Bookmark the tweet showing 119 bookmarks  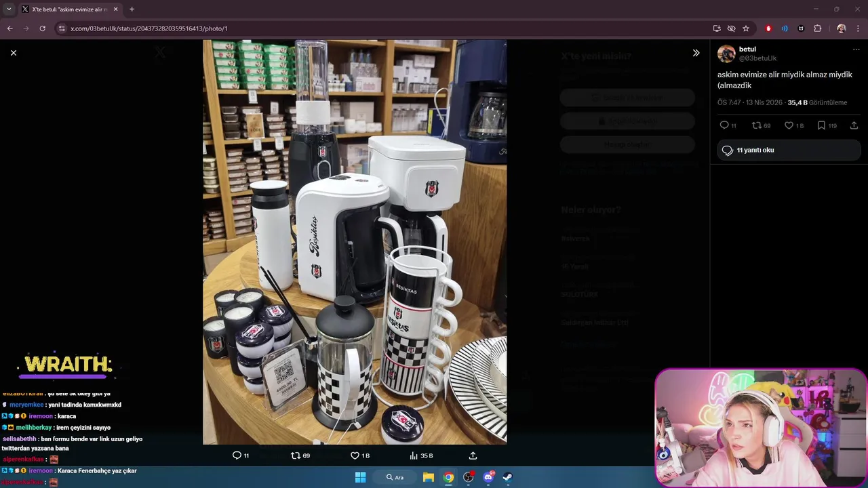821,125
